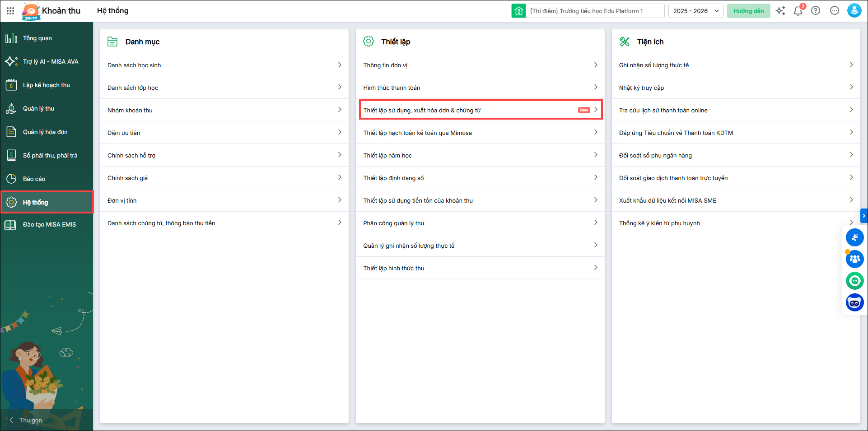Click the chat bubble icon in header
The height and width of the screenshot is (431, 868).
tap(835, 11)
